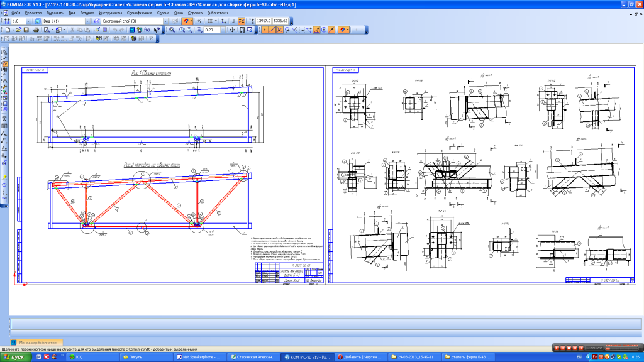Image resolution: width=644 pixels, height=362 pixels.
Task: Open the Спецификация menu
Action: pyautogui.click(x=140, y=13)
